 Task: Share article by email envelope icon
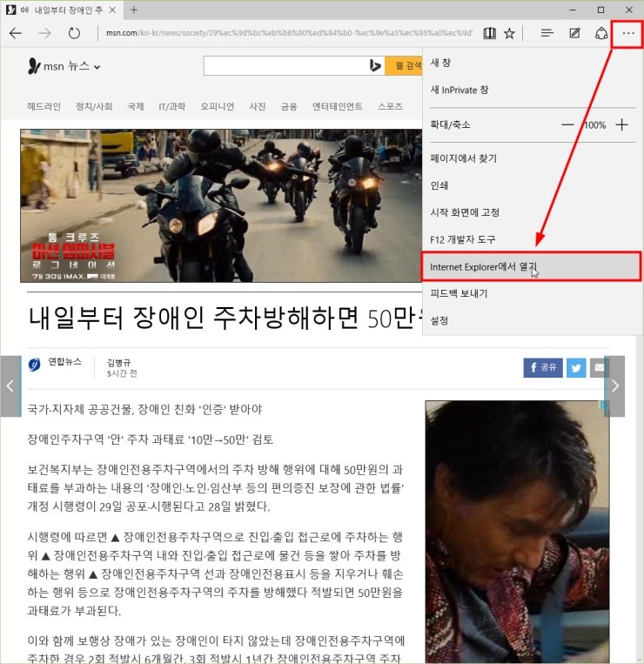(x=599, y=367)
